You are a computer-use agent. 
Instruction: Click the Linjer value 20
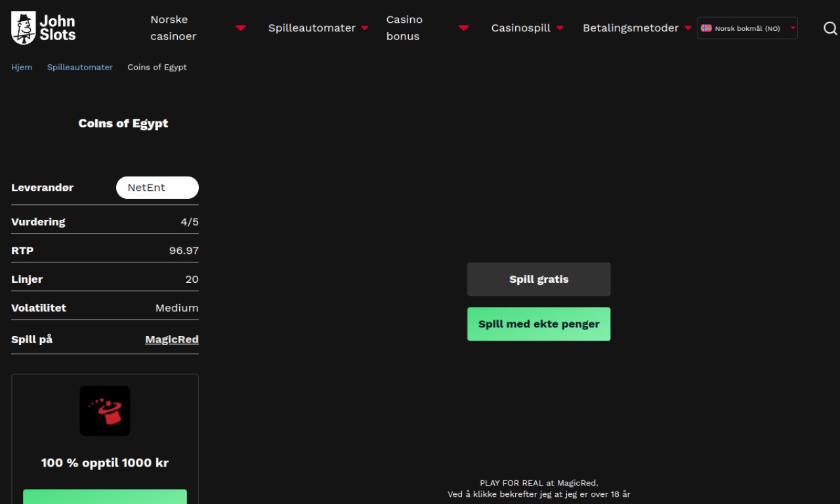[192, 280]
